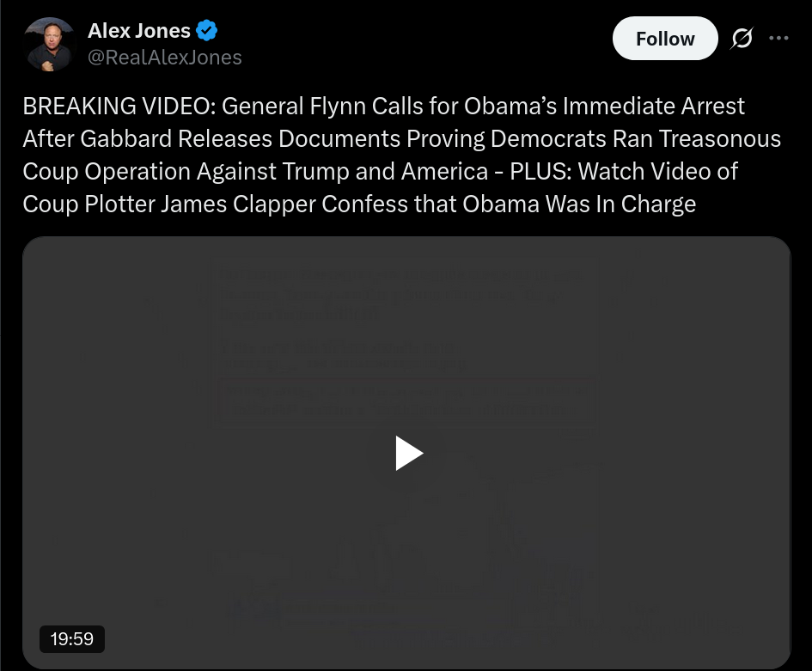Open Grok explain-this-post icon
The height and width of the screenshot is (671, 812).
742,39
